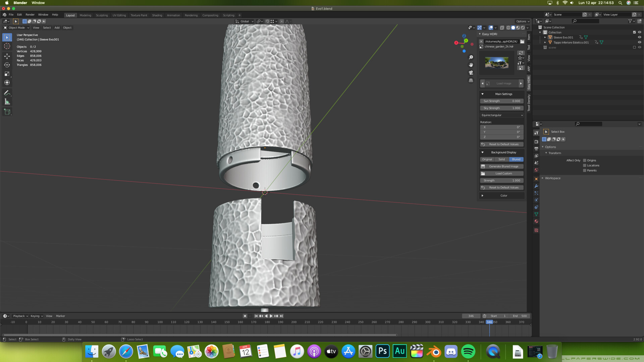Click the chinese_garden HDRI preview thumbnail
Viewport: 644px width, 362px height.
tap(497, 63)
